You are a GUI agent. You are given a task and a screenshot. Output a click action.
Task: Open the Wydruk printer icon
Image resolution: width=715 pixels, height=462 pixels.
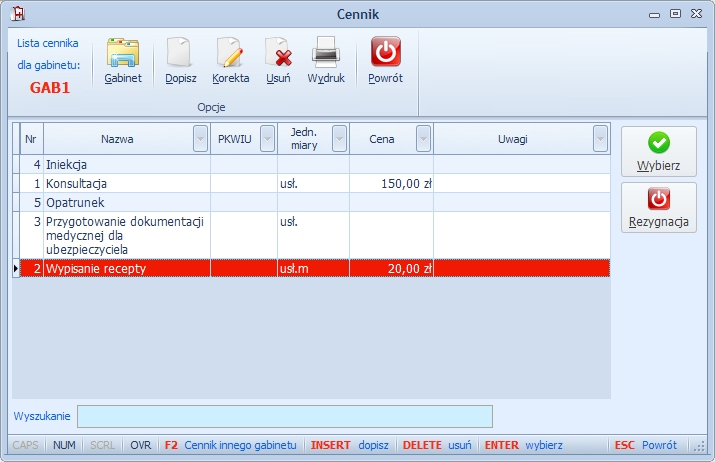pos(326,52)
